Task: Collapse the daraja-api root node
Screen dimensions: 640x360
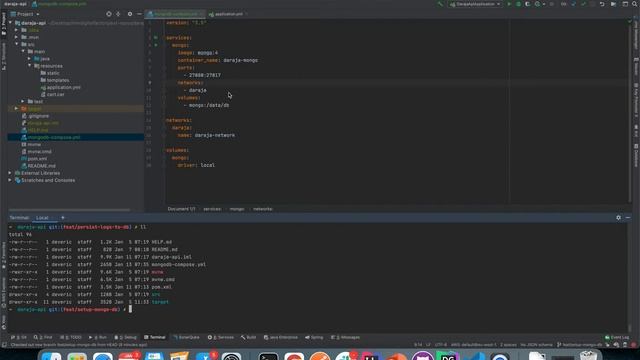Action: click(x=11, y=23)
